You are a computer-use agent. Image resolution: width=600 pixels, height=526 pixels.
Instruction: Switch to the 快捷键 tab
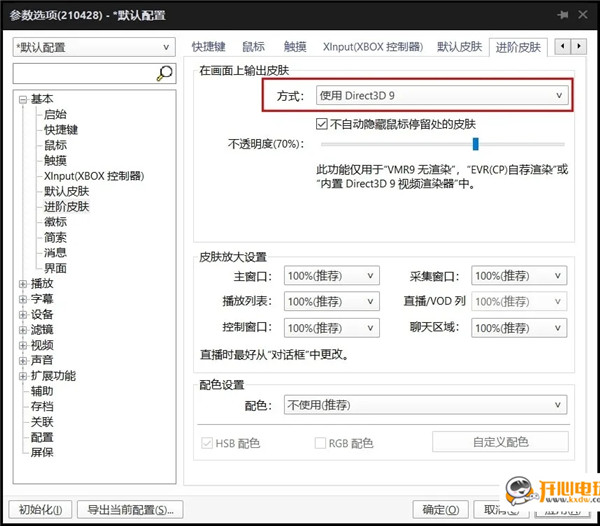[x=209, y=47]
